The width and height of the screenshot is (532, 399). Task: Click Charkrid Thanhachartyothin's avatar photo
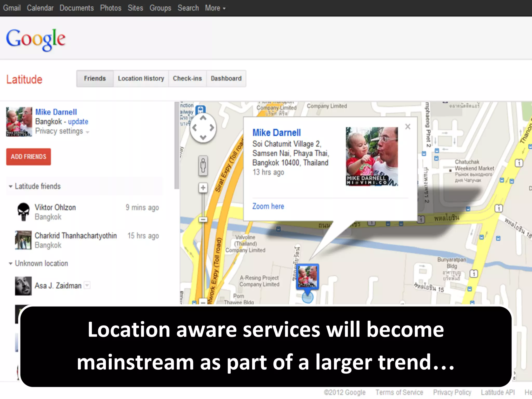click(x=23, y=240)
